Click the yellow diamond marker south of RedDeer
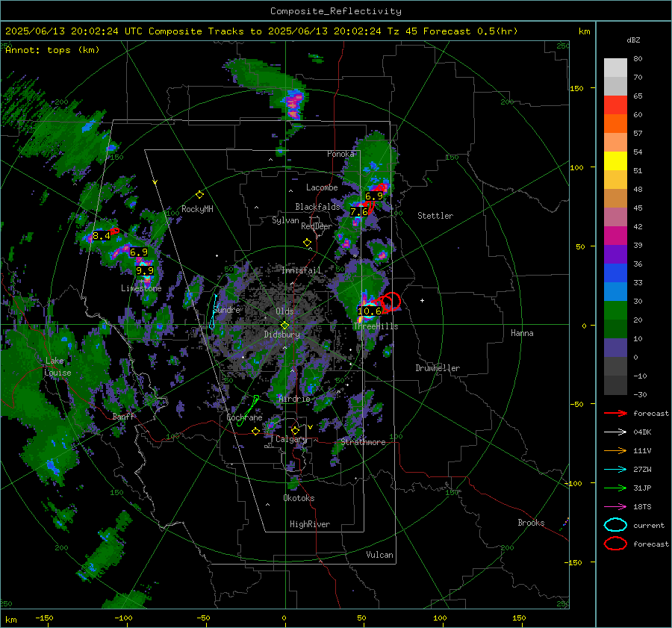The width and height of the screenshot is (672, 628). click(307, 243)
